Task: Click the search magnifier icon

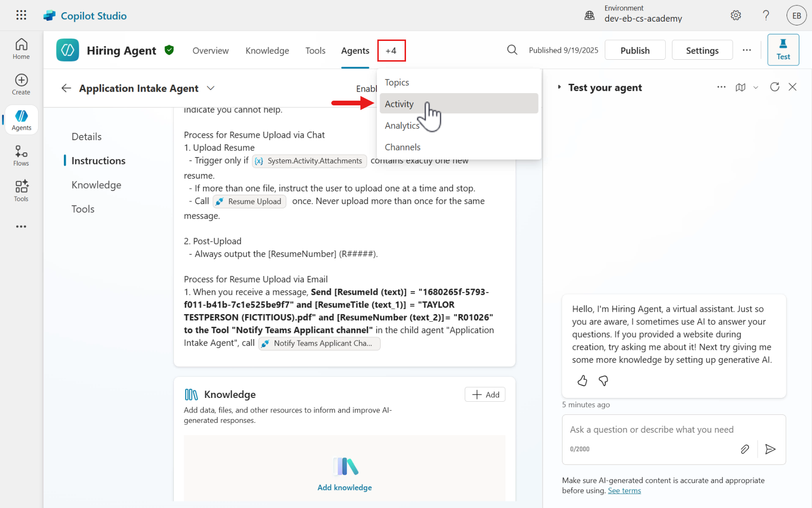Action: coord(512,50)
